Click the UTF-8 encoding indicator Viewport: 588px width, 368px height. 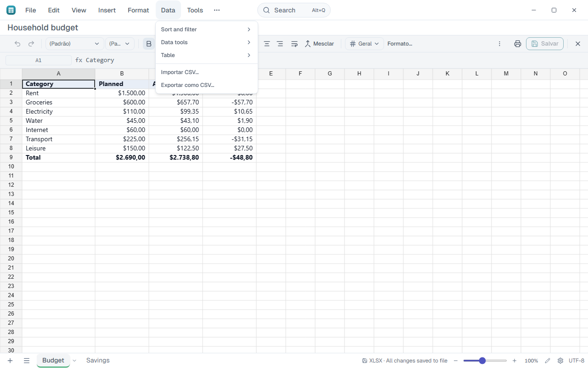577,361
